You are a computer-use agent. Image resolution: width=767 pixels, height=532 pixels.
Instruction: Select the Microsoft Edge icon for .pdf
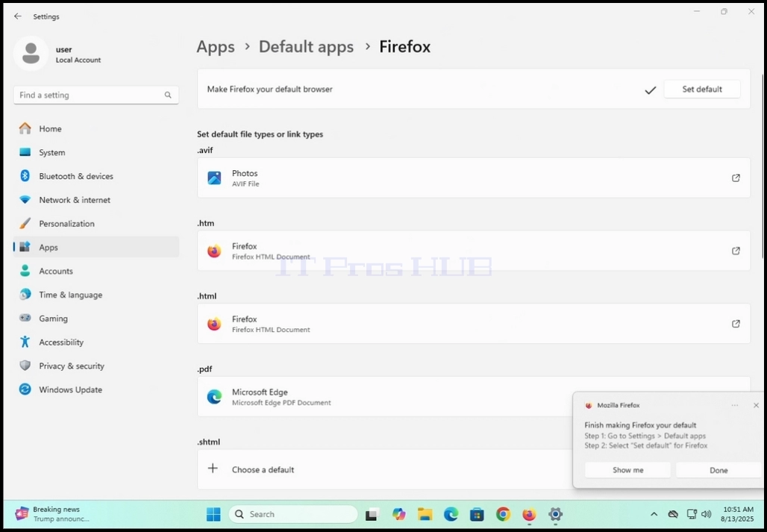click(x=214, y=396)
